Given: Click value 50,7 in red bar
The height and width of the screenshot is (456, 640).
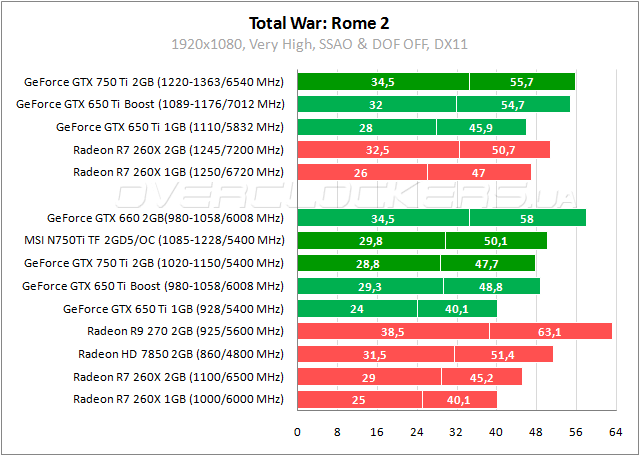Looking at the screenshot, I should 504,150.
